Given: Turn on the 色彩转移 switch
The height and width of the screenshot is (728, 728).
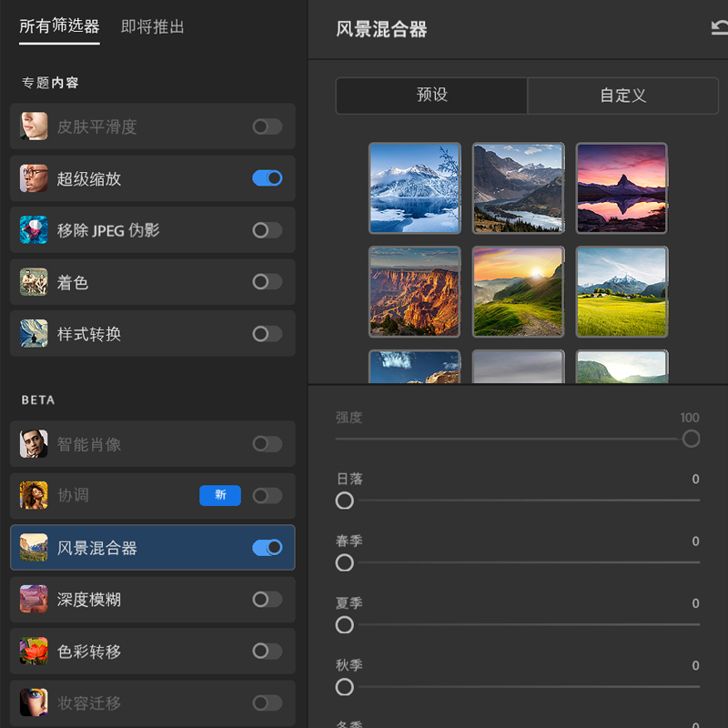Looking at the screenshot, I should pyautogui.click(x=268, y=651).
